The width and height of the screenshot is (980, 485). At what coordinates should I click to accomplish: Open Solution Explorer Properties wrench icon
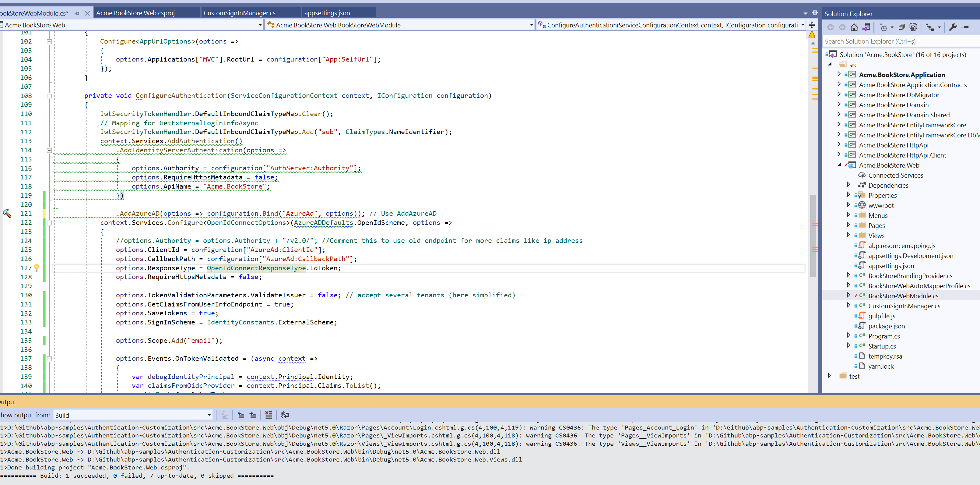[953, 27]
